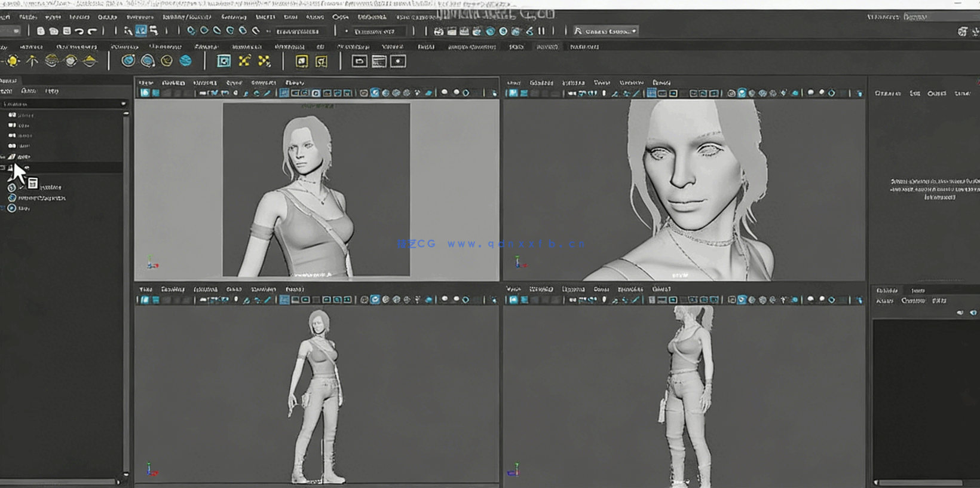Image resolution: width=980 pixels, height=488 pixels.
Task: Click the first tab label in the lower-right panel
Action: [x=887, y=290]
